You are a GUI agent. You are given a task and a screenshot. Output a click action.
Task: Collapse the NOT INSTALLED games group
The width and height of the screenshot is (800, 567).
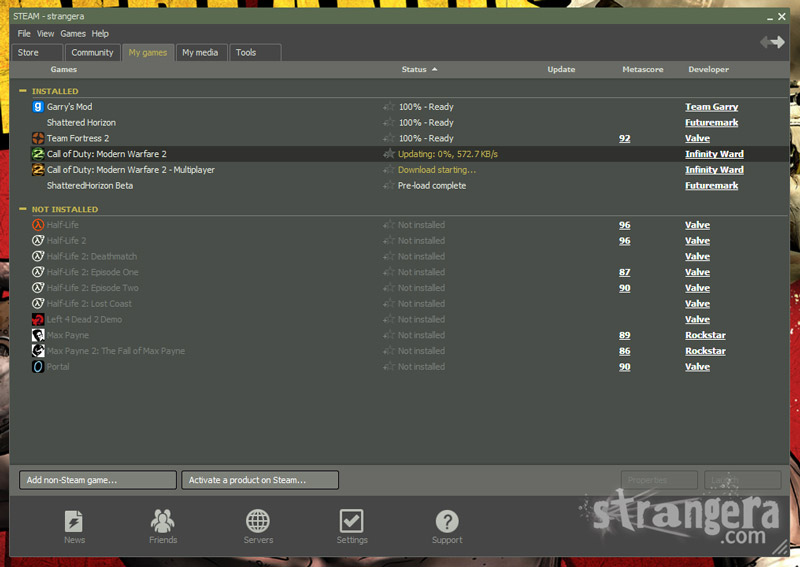point(23,209)
